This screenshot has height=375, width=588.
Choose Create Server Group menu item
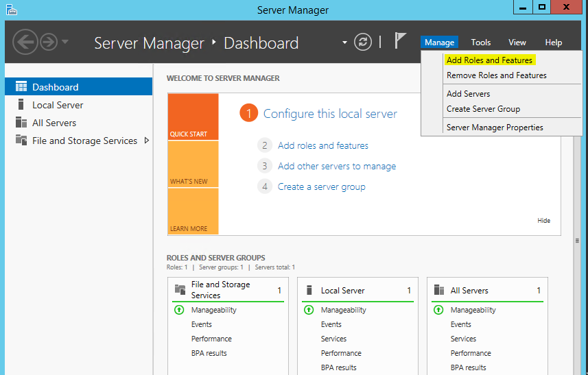(x=484, y=109)
